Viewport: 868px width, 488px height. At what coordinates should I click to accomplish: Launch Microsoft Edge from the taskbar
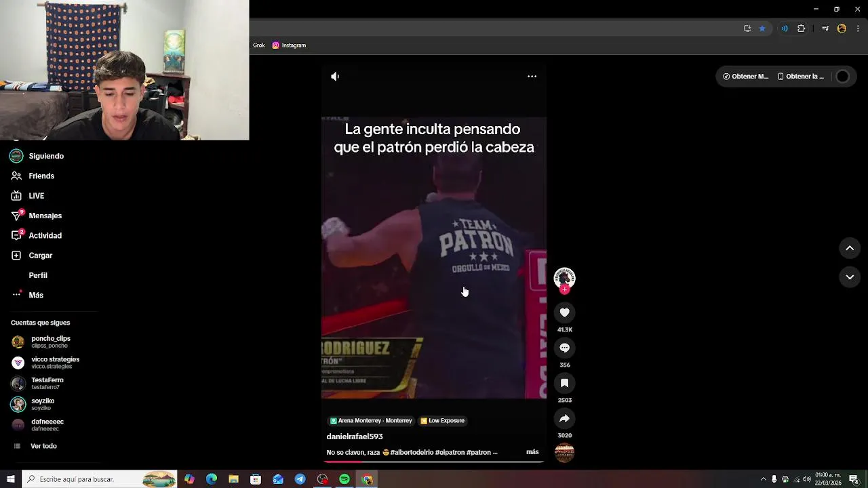[212, 479]
